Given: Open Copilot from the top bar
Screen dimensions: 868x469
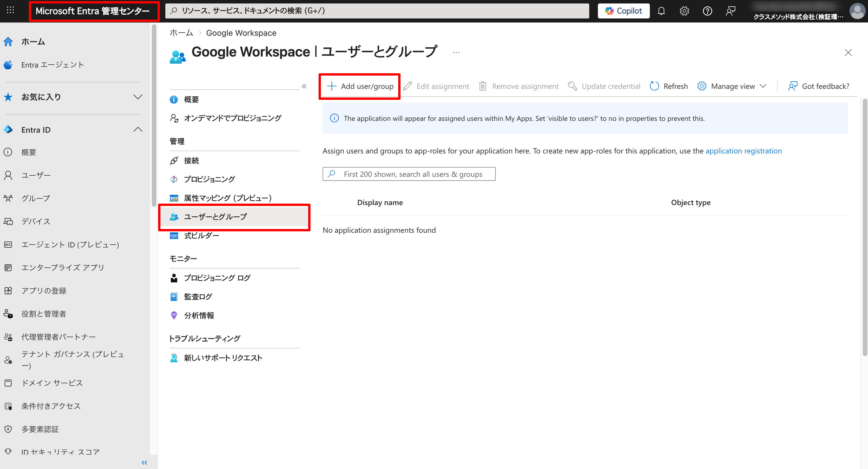Looking at the screenshot, I should click(x=623, y=10).
